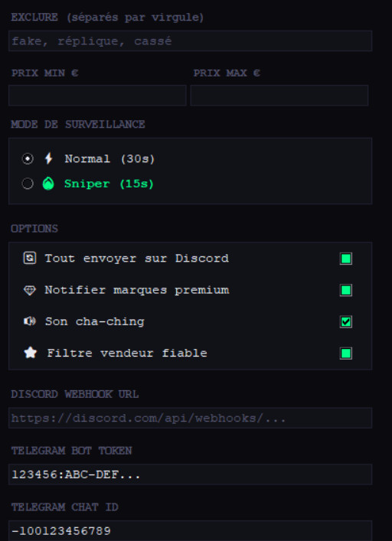392x541 pixels.
Task: Click the Telegram Bot Token field
Action: pyautogui.click(x=190, y=474)
